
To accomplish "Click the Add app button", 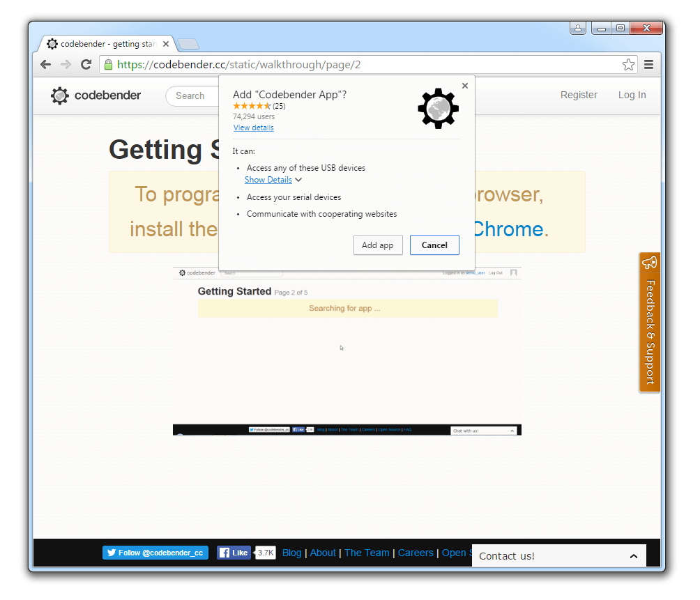I will (x=378, y=245).
